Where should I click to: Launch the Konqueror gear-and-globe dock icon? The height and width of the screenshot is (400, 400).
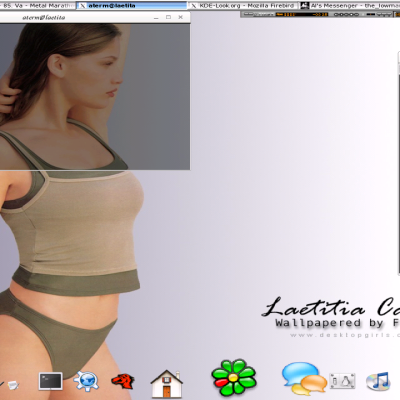(x=87, y=380)
